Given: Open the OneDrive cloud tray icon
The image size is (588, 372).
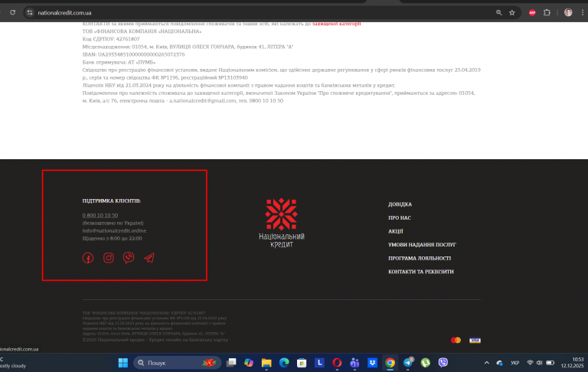Looking at the screenshot, I should [499, 363].
